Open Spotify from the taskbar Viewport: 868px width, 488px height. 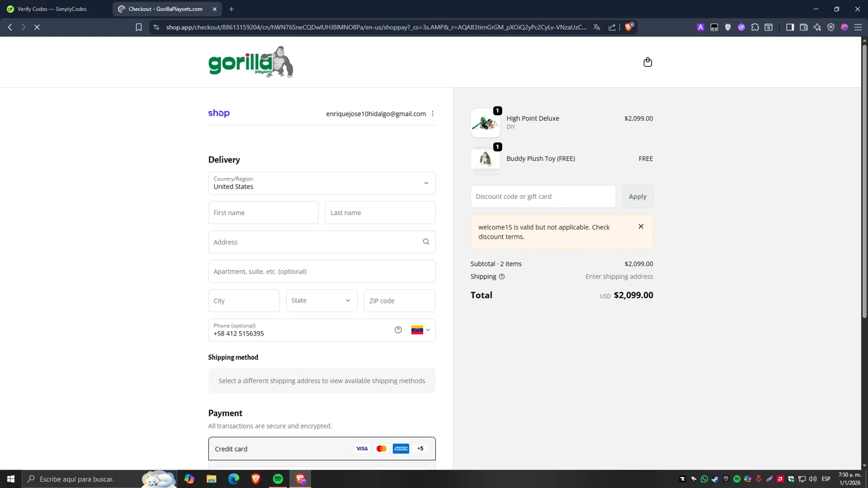[278, 479]
